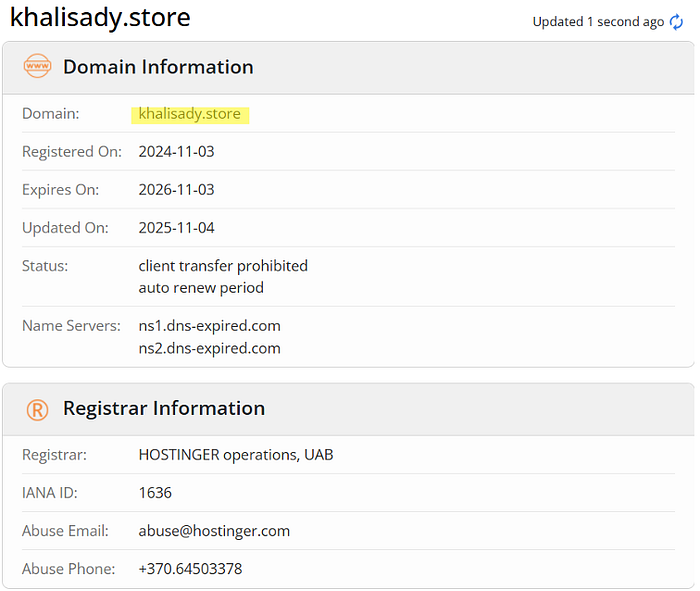Select the updated date 2025-11-04
This screenshot has width=700, height=591.
176,228
